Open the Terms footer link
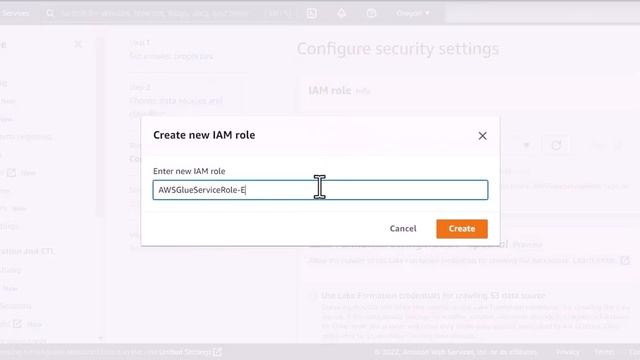 pos(604,352)
